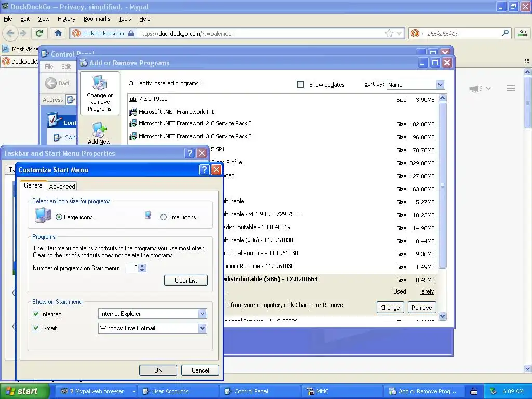This screenshot has height=399, width=532.
Task: Select the Small icons radio button
Action: [163, 217]
